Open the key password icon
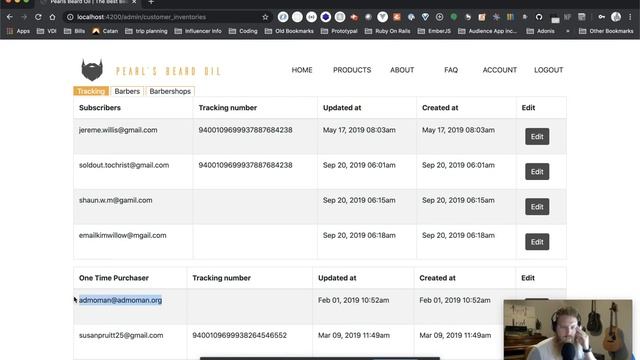 [602, 17]
